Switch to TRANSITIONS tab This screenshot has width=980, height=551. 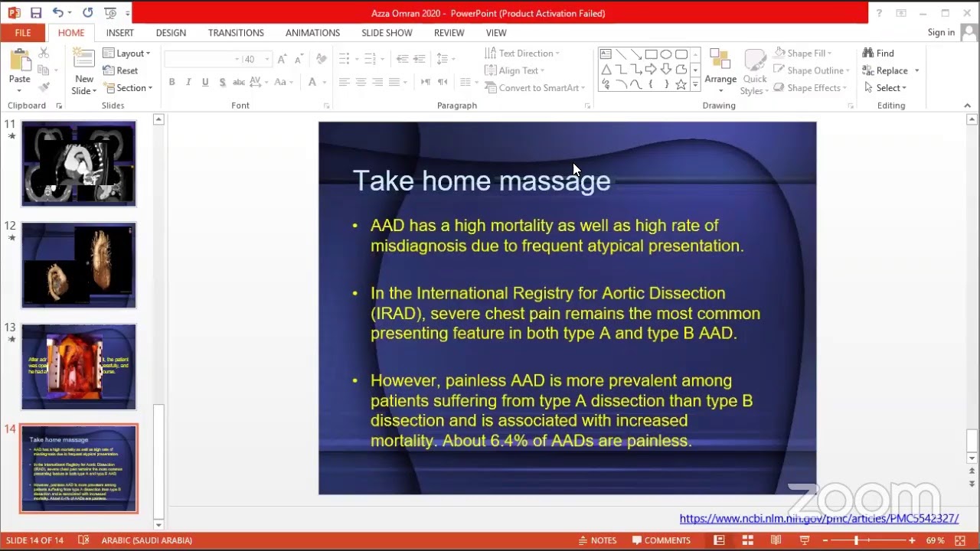coord(236,33)
